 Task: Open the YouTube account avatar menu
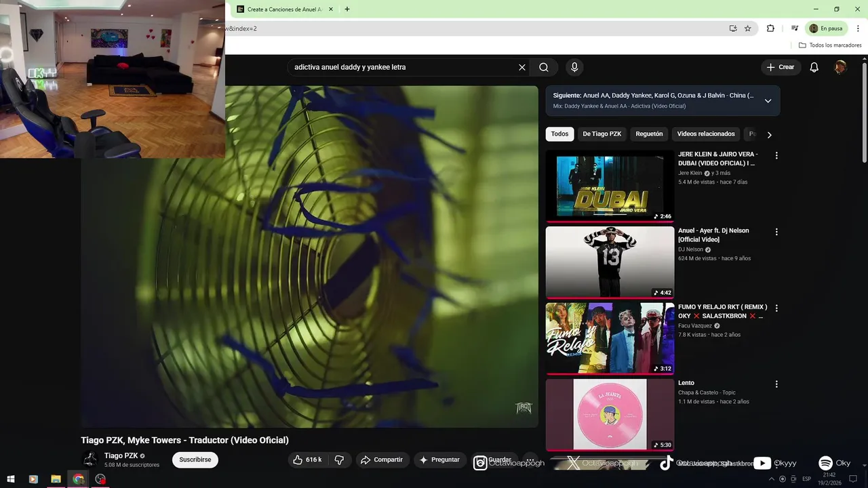(x=840, y=67)
